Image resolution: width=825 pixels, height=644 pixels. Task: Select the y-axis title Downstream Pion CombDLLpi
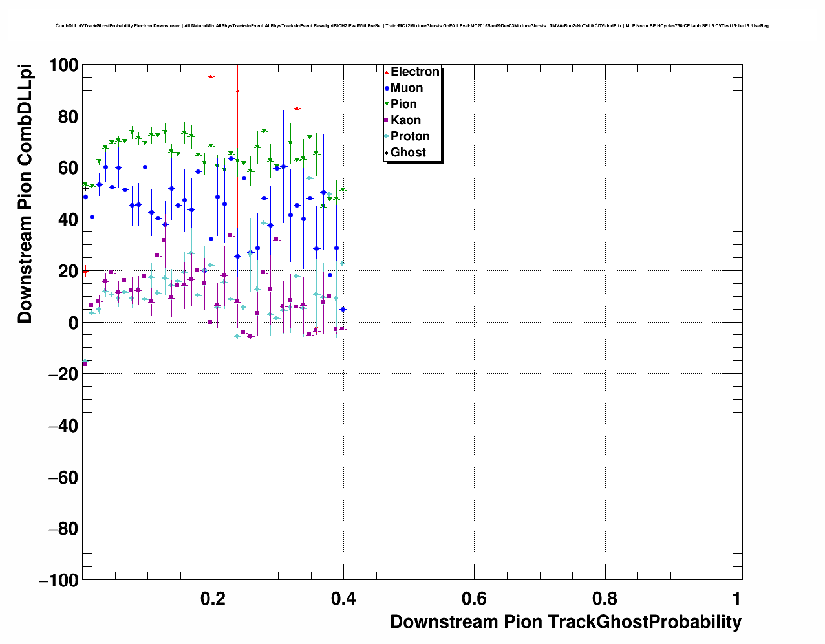[x=25, y=194]
